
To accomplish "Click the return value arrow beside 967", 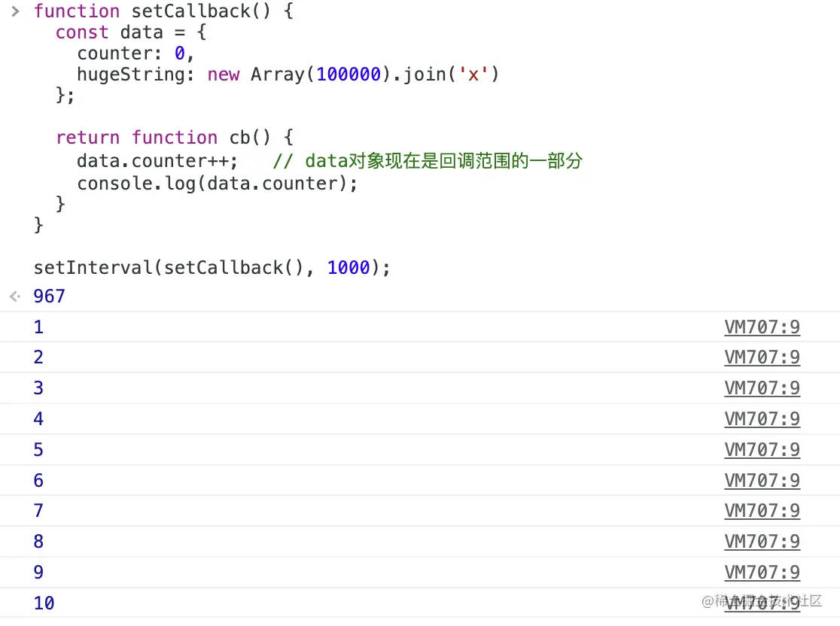I will 15,296.
